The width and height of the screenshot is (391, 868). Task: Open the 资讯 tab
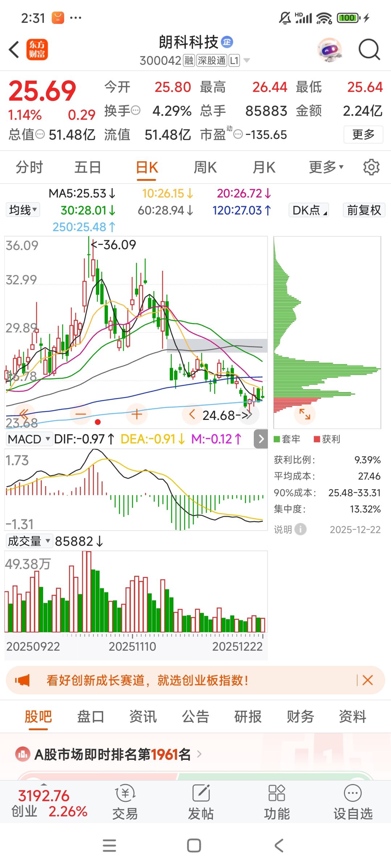click(x=143, y=716)
